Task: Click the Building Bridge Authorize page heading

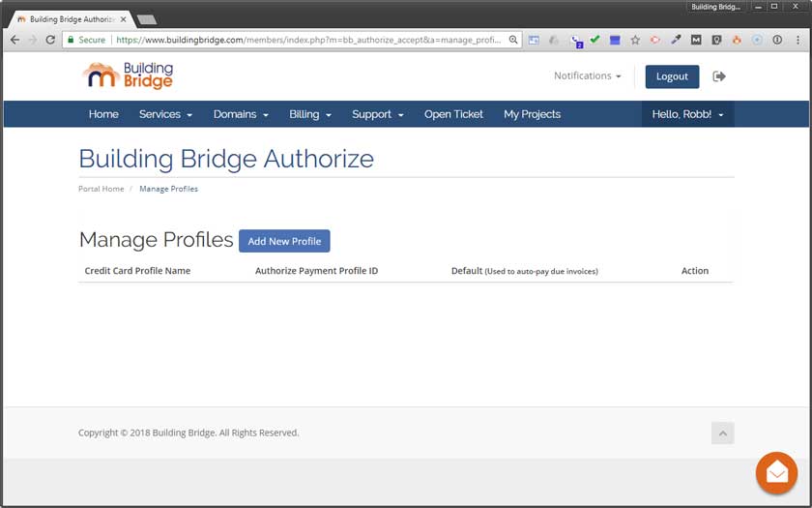Action: tap(226, 159)
